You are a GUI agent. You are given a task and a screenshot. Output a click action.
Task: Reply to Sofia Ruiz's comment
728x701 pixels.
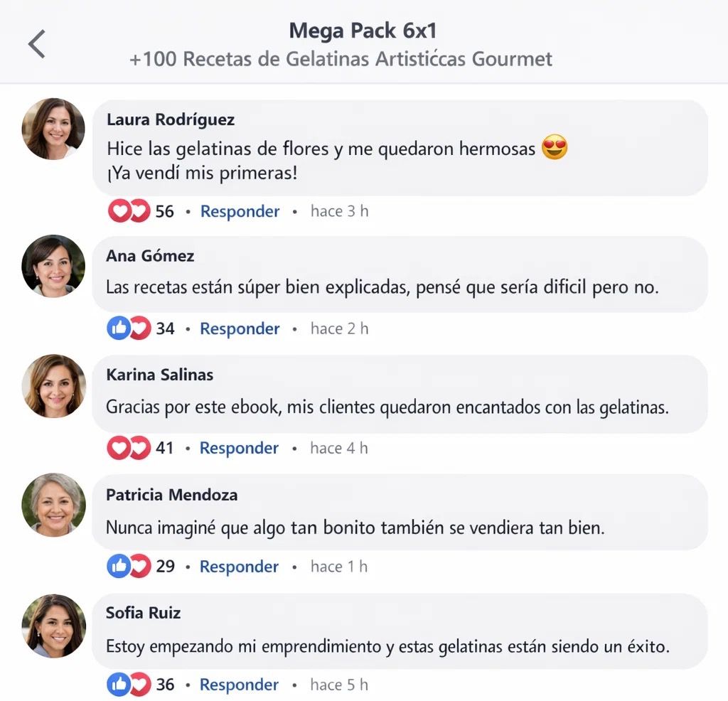click(x=240, y=685)
